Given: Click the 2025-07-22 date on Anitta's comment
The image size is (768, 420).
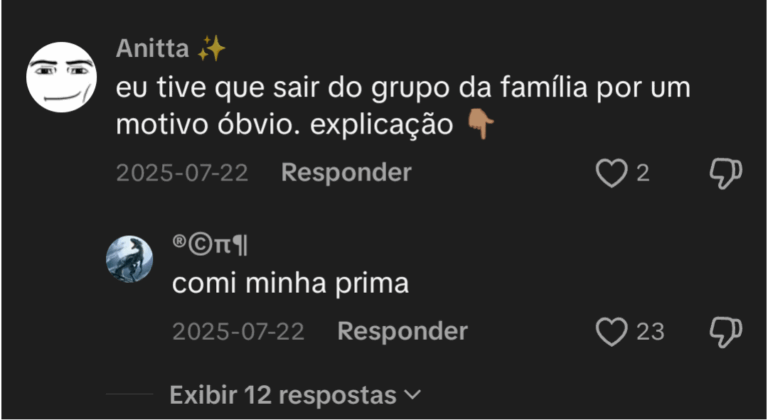Looking at the screenshot, I should click(182, 173).
